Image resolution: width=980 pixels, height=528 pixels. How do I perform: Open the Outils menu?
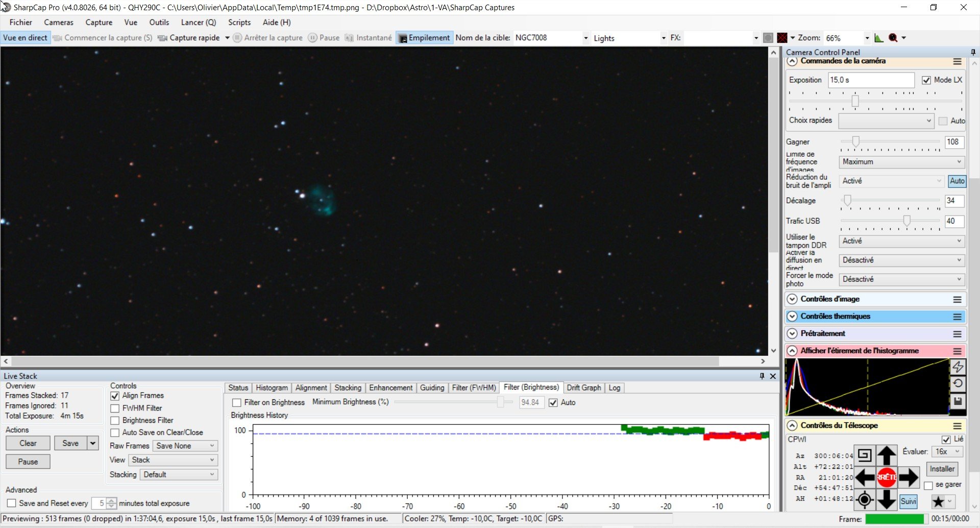pos(159,22)
